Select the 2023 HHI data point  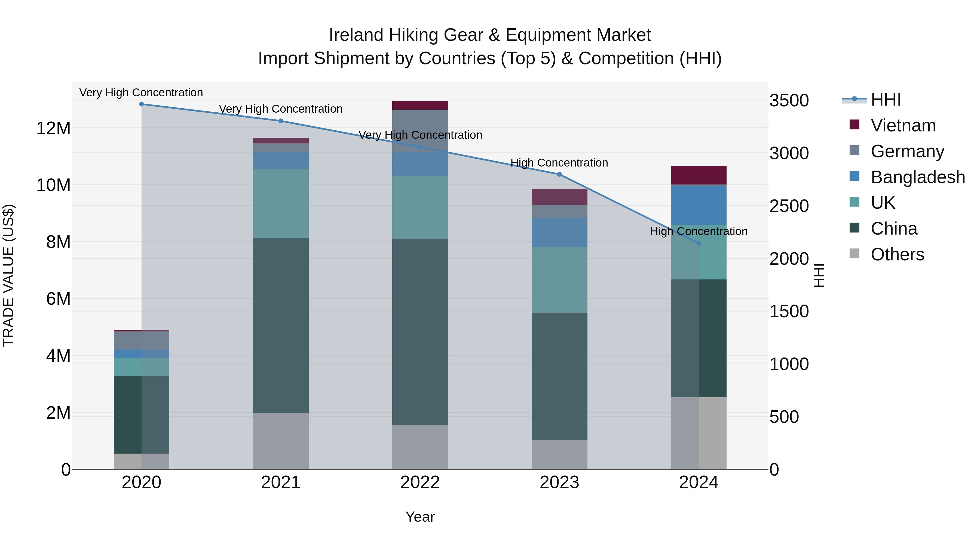559,174
